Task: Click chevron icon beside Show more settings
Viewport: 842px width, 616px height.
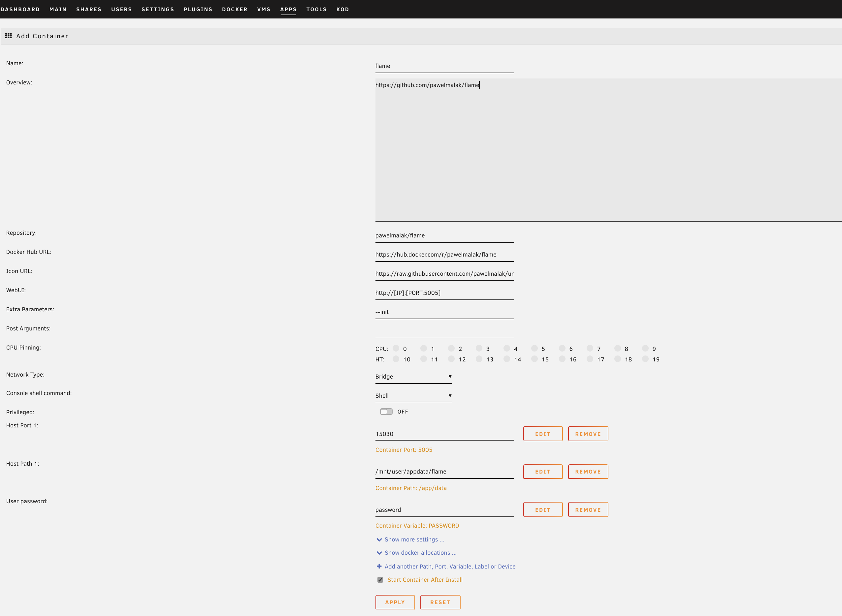Action: [379, 539]
